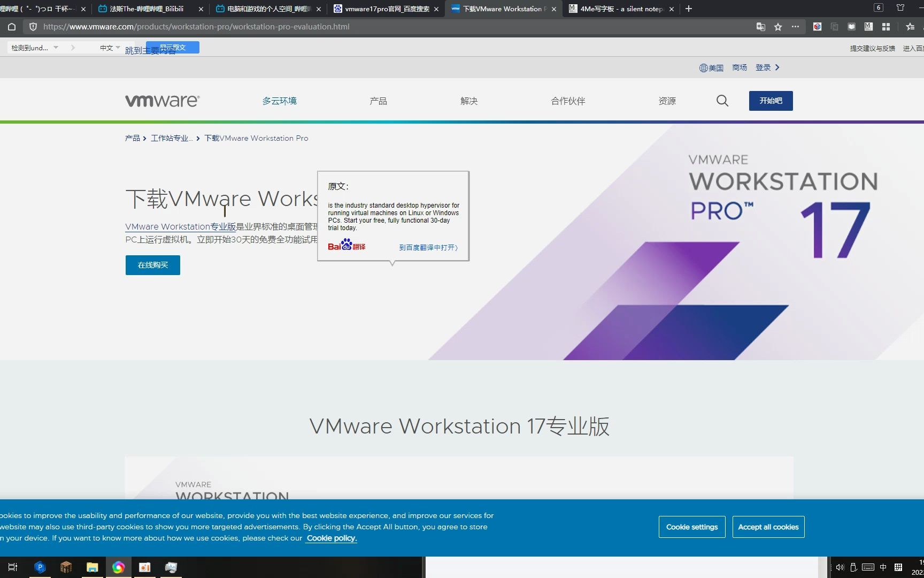The width and height of the screenshot is (924, 578).
Task: Click the USB safely-remove tray icon
Action: tap(853, 567)
